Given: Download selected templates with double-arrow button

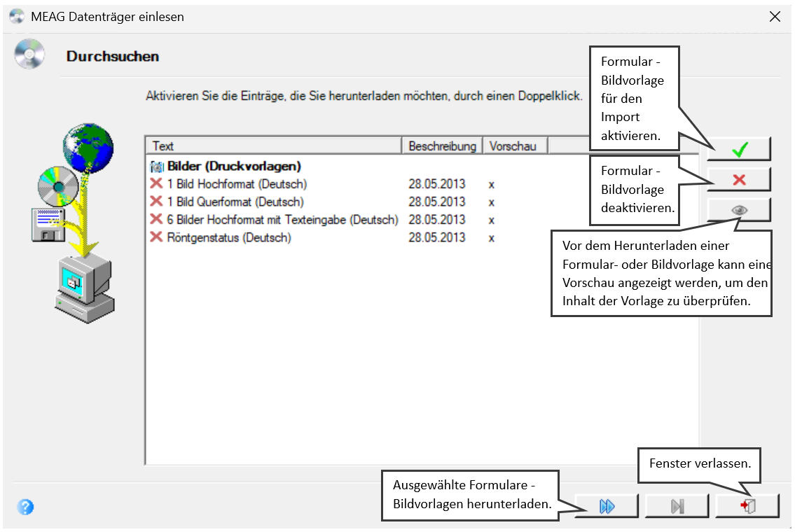Looking at the screenshot, I should tap(607, 505).
